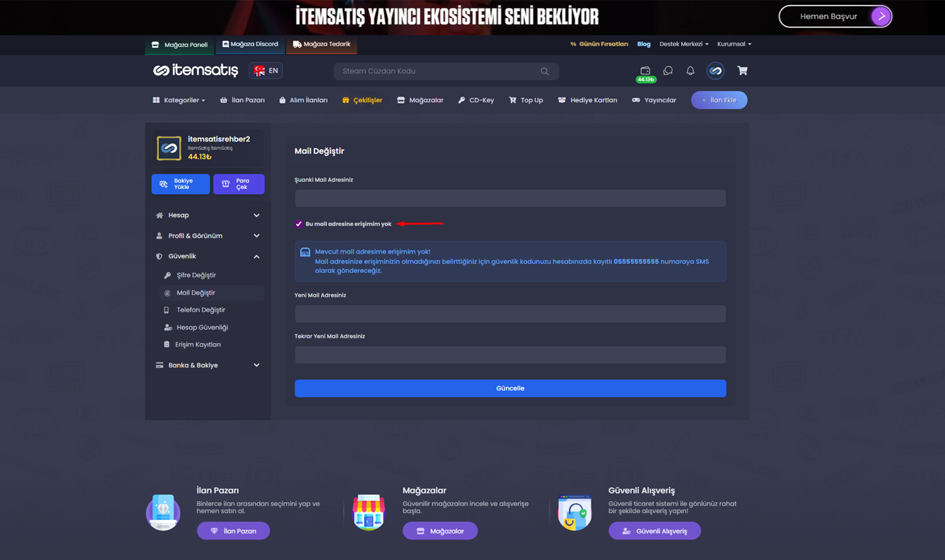
Task: Click the Hemen Başvur button text
Action: point(829,16)
